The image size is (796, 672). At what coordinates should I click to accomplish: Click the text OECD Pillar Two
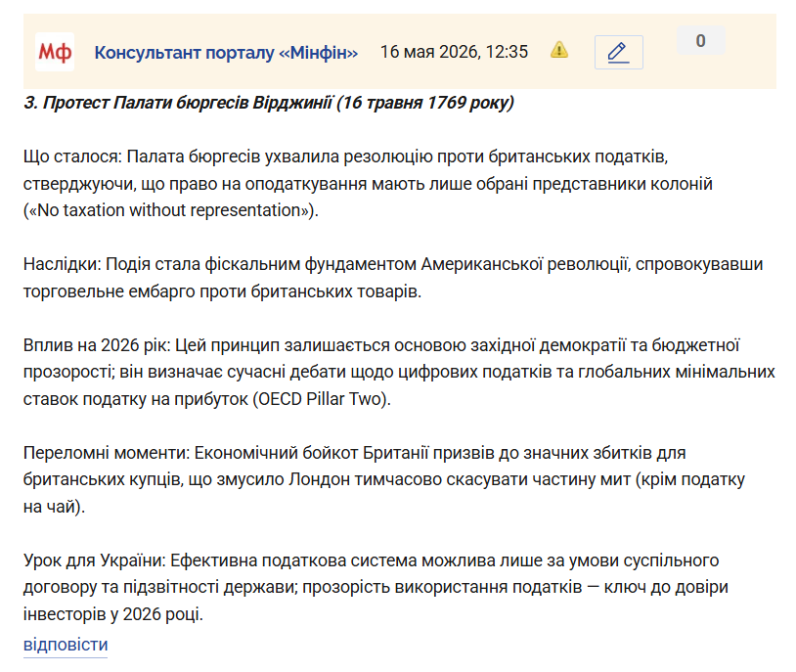tap(320, 399)
